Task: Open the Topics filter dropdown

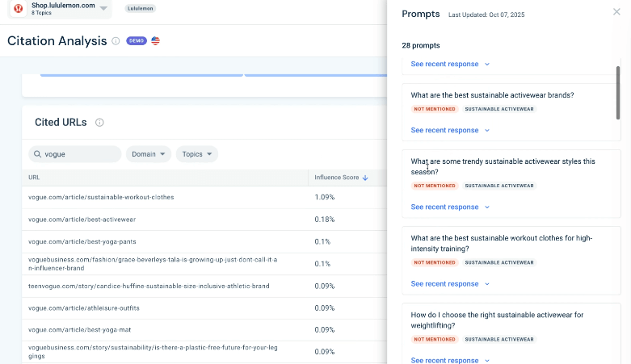Action: (197, 154)
